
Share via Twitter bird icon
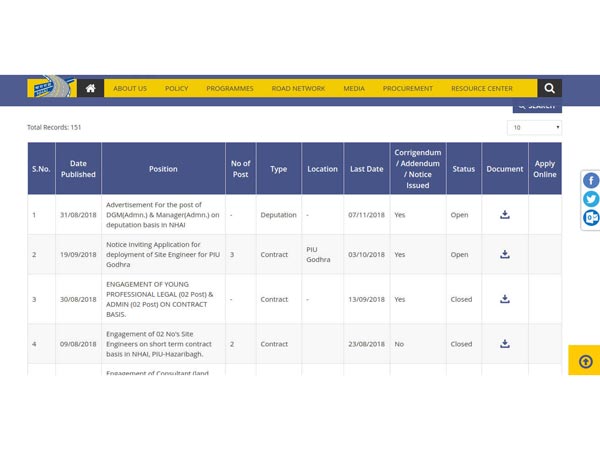tap(591, 199)
